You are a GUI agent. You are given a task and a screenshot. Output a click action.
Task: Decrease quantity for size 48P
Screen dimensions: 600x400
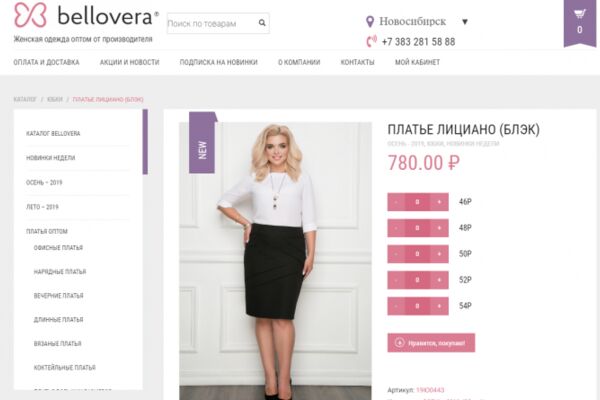pyautogui.click(x=396, y=228)
